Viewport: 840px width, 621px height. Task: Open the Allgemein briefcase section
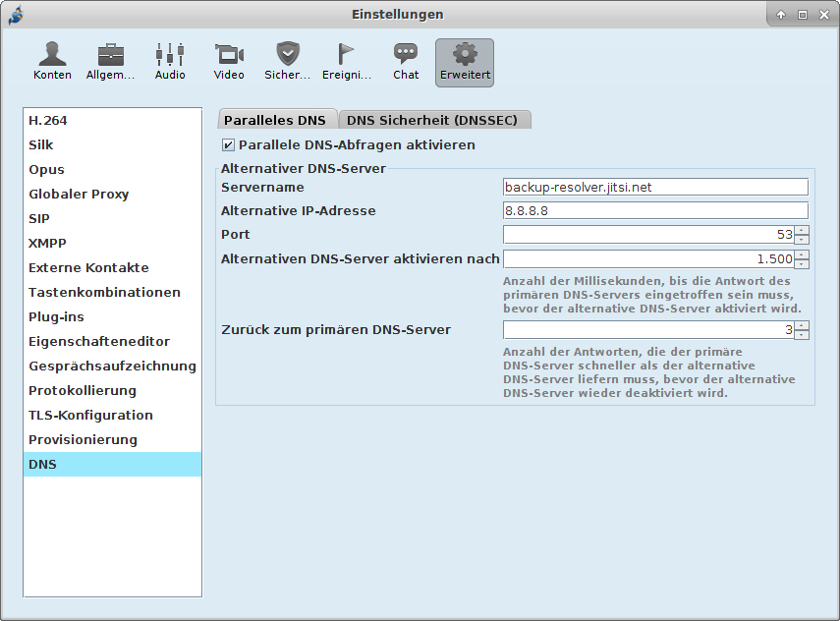(x=110, y=61)
